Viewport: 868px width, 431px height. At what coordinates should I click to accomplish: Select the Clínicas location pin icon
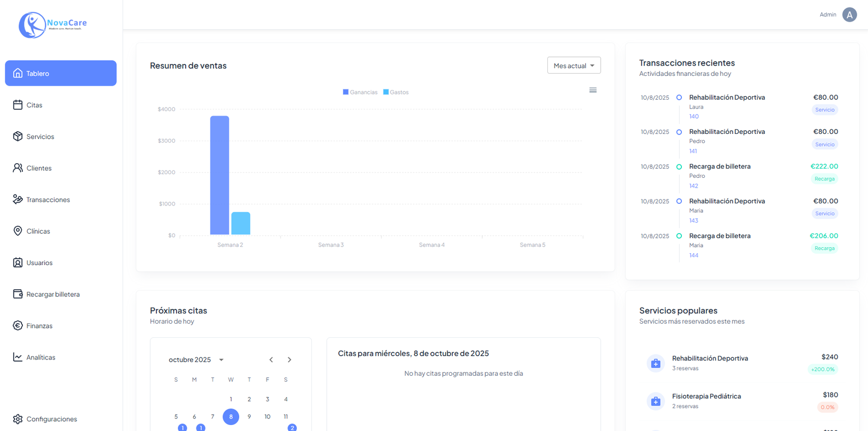pyautogui.click(x=18, y=231)
